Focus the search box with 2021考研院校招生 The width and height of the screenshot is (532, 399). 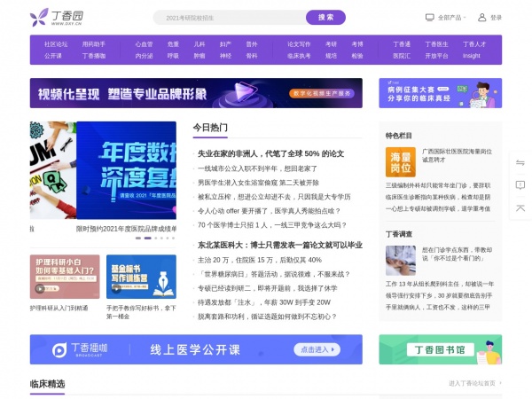coord(230,18)
